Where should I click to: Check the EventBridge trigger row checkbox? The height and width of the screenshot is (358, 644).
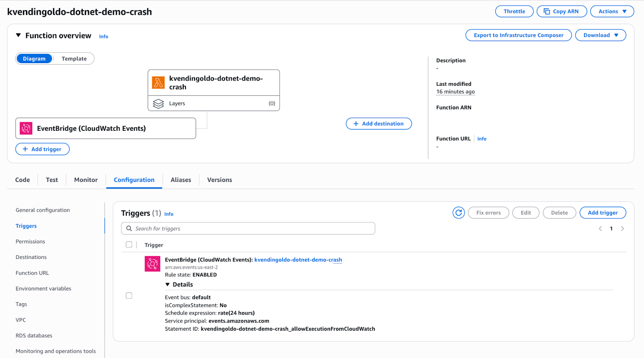(x=129, y=296)
